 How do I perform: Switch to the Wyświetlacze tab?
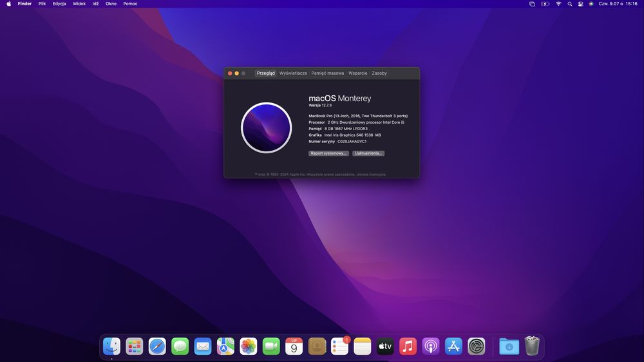coord(293,73)
